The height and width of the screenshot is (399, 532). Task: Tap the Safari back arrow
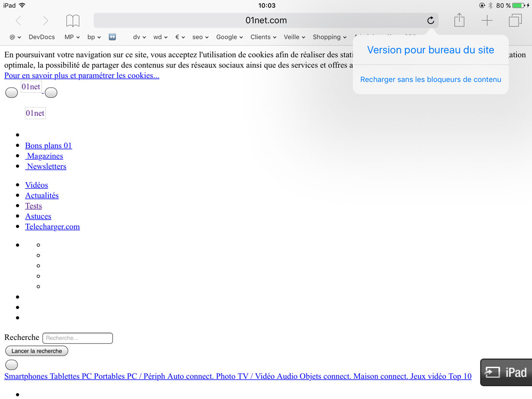click(x=18, y=20)
